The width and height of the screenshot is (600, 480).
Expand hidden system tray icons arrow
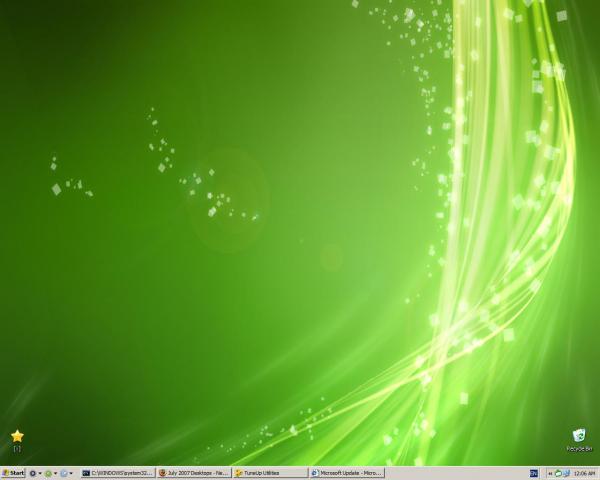click(550, 473)
